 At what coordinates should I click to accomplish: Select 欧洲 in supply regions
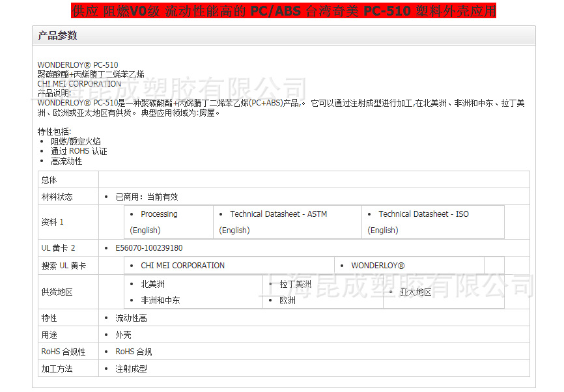[x=287, y=301]
